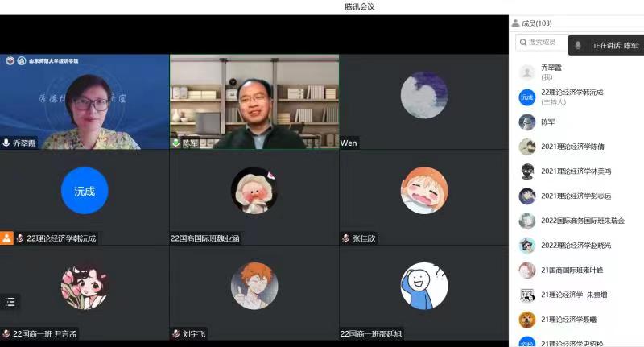Click the avatar beside 2022理论经济学赵晓光

click(527, 246)
